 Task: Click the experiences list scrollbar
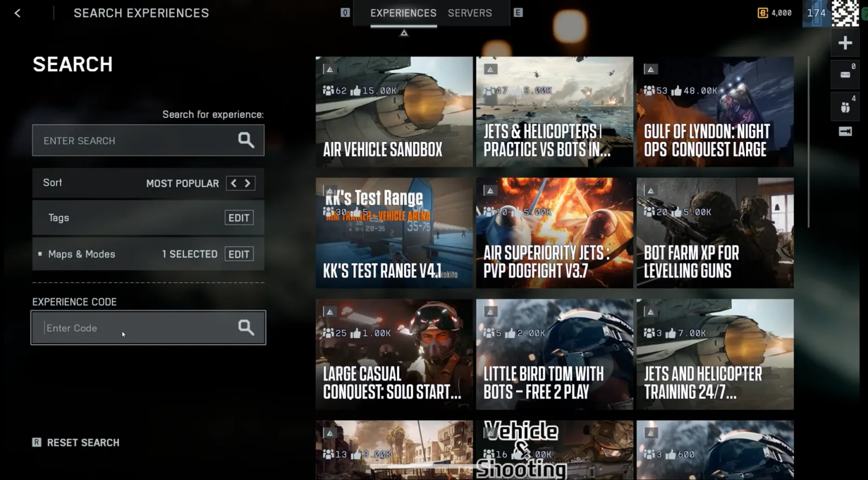[x=808, y=141]
